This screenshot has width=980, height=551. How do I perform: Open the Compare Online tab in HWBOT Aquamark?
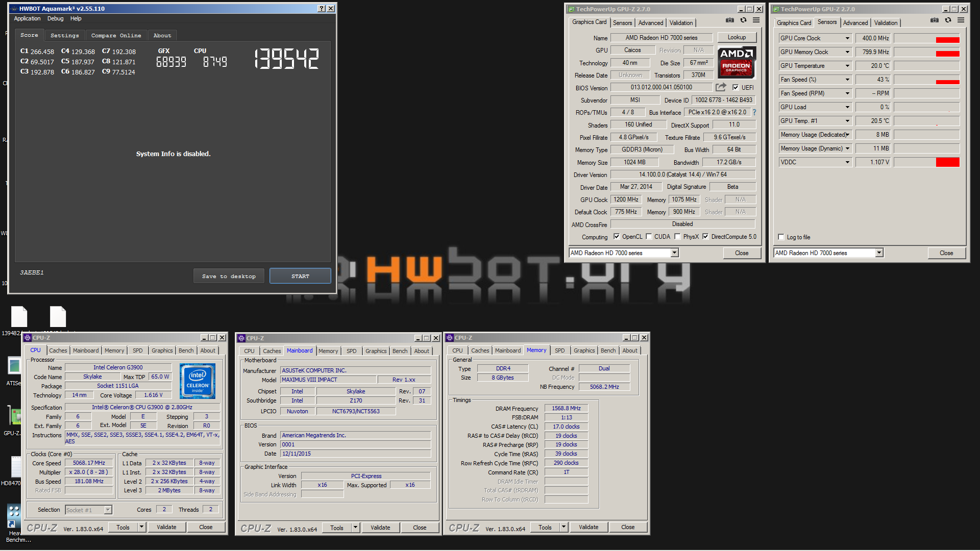click(x=116, y=35)
